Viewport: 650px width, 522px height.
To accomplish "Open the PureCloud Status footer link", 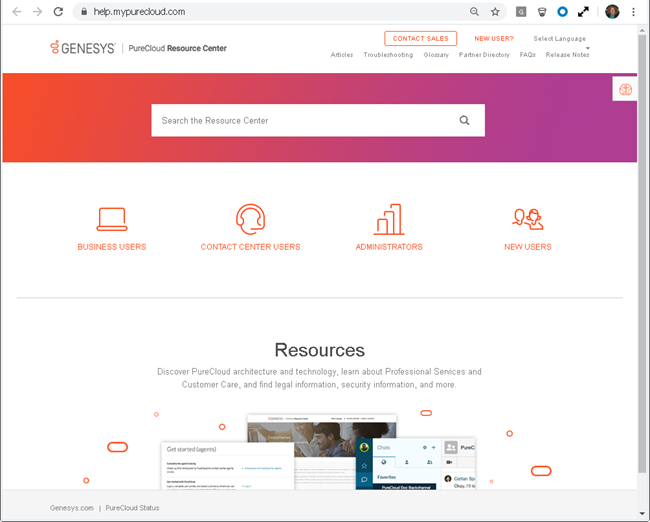I will click(x=132, y=508).
